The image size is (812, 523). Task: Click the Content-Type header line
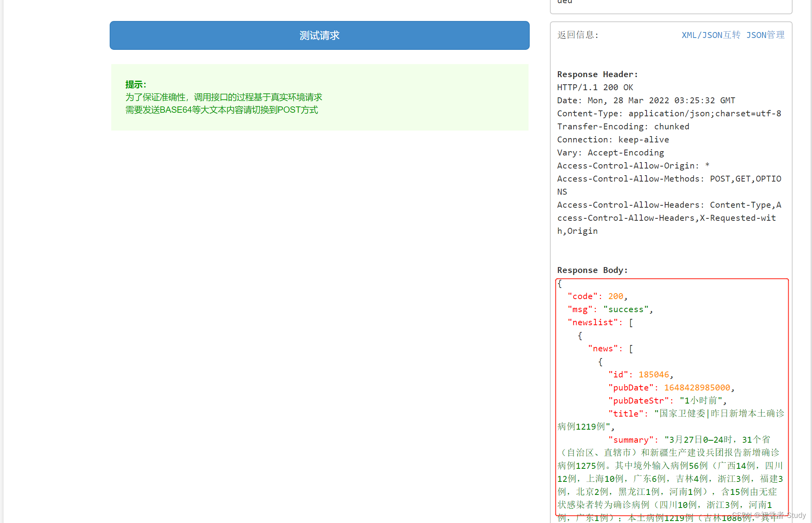(x=669, y=114)
